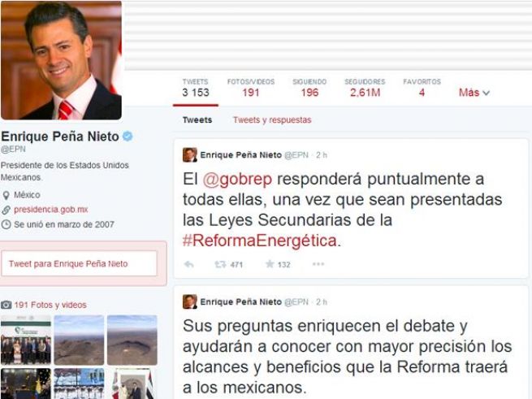Click the Tweet para Enrique Peña Nieto field

point(79,263)
